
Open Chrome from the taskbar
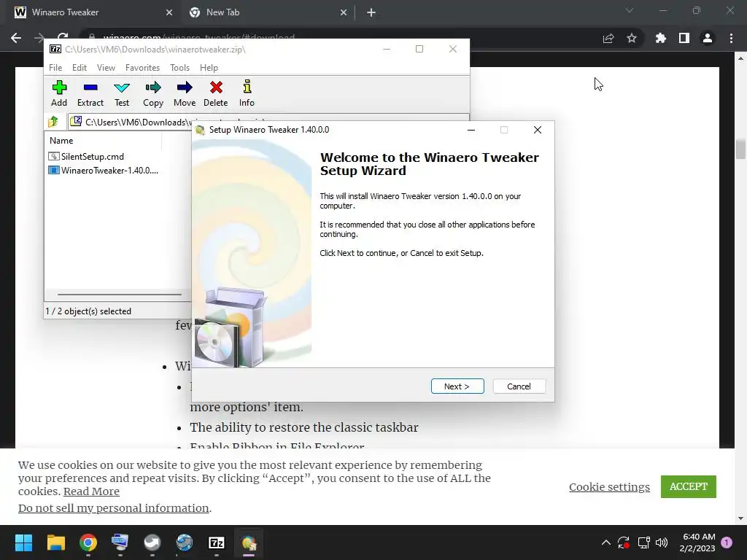[88, 542]
